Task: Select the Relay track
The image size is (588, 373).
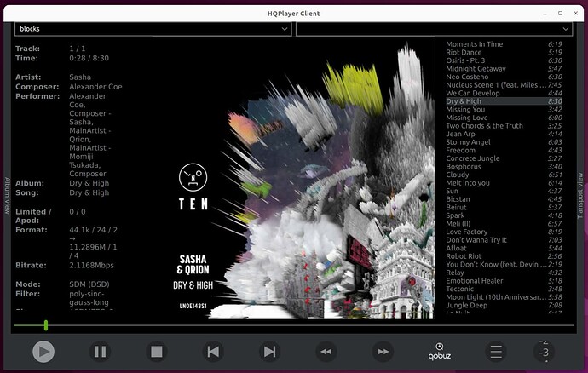Action: (504, 273)
